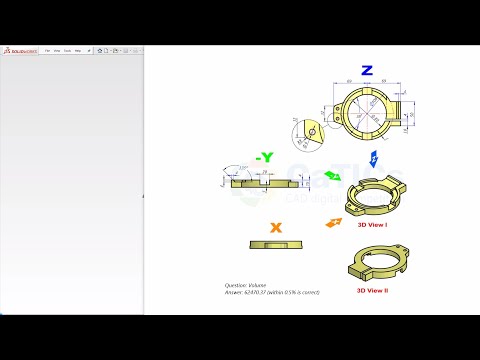
Task: Click the 'Question: Volume' text
Action: coord(245,285)
